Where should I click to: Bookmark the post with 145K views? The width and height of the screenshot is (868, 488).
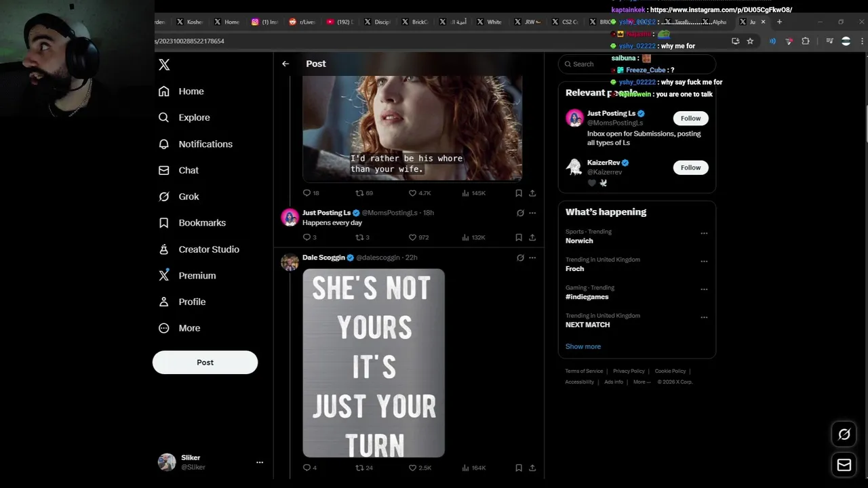519,193
